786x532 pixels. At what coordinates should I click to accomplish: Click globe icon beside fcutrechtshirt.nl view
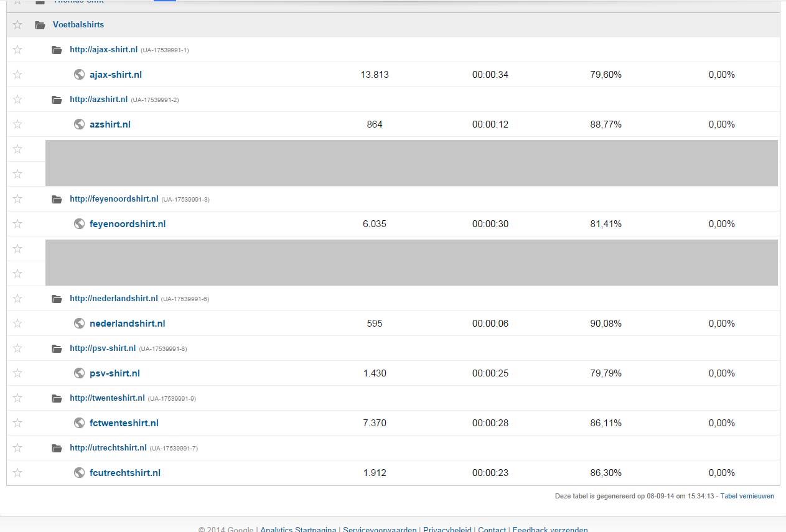tap(79, 473)
